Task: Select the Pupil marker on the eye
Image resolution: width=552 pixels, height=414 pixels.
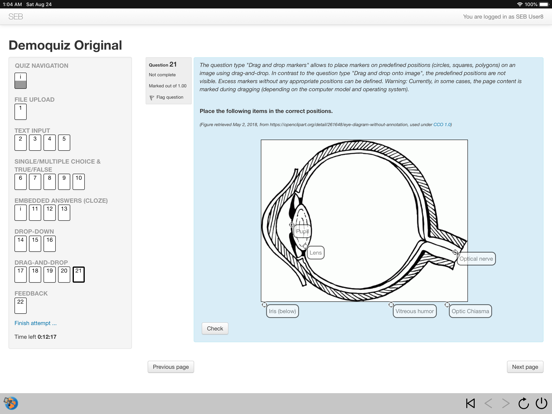Action: (x=302, y=231)
